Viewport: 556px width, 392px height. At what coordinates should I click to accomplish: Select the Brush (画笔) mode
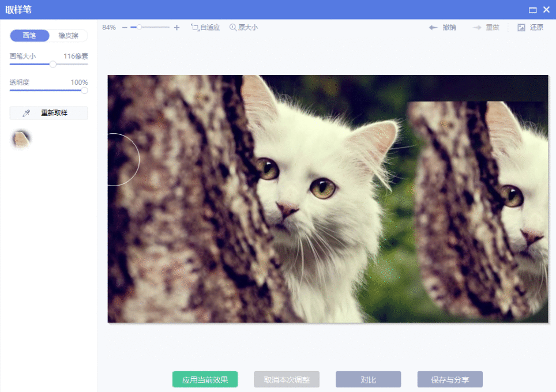[29, 35]
